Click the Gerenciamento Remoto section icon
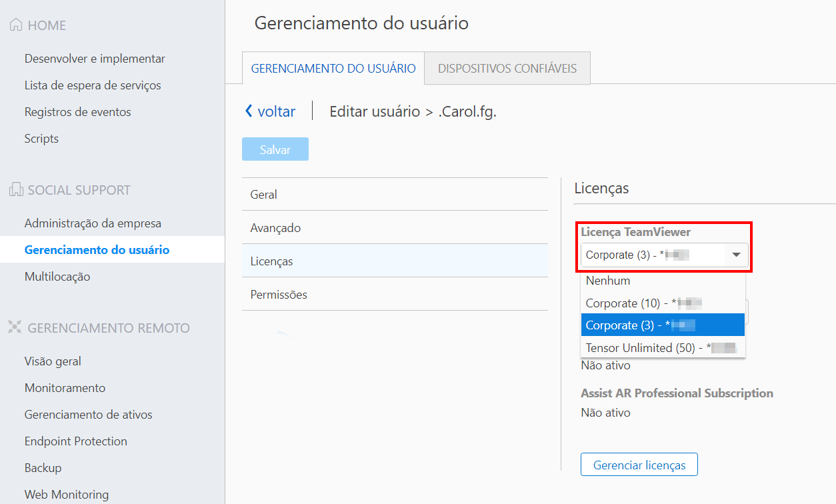Screen dimensions: 836x504 point(15,327)
